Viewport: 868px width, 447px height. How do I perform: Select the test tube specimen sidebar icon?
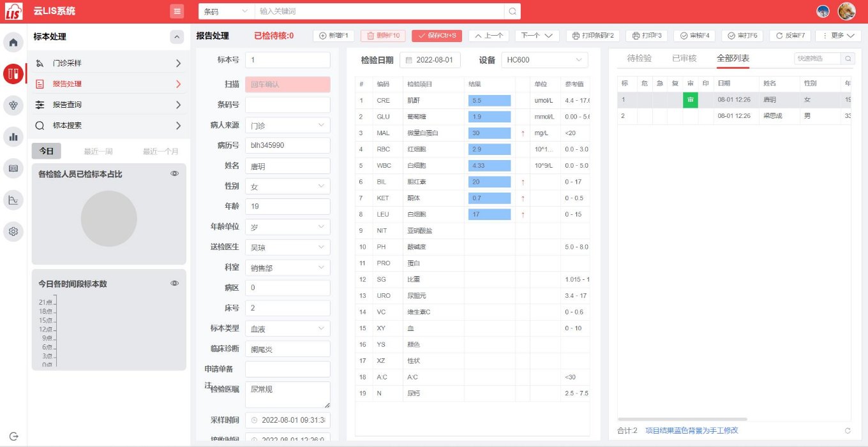[13, 74]
